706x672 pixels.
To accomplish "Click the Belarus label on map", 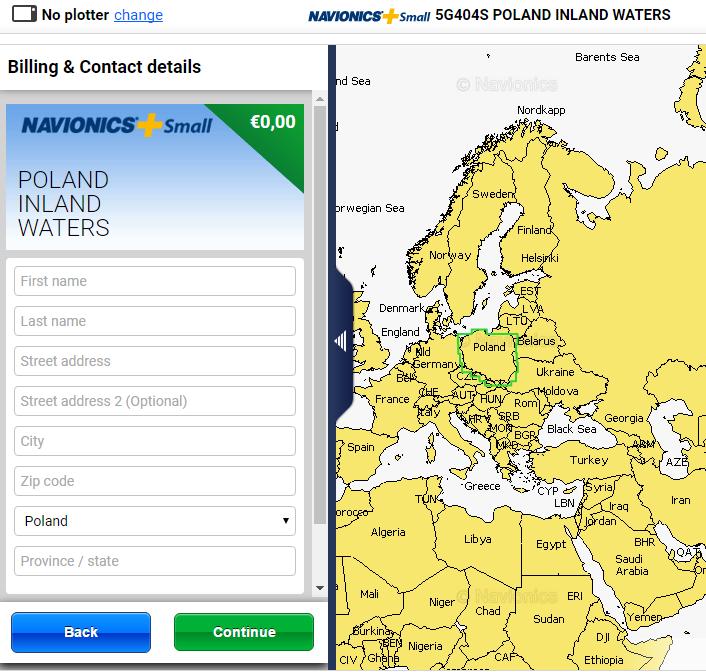I will click(x=536, y=341).
